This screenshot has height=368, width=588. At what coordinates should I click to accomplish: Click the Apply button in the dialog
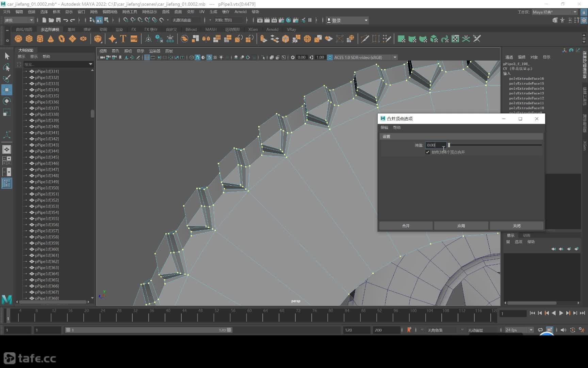[x=461, y=226]
